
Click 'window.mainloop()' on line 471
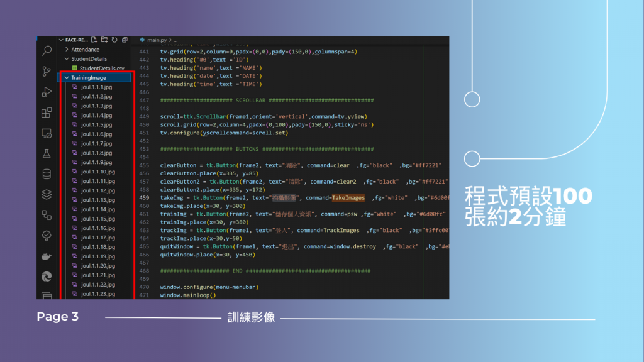point(188,295)
